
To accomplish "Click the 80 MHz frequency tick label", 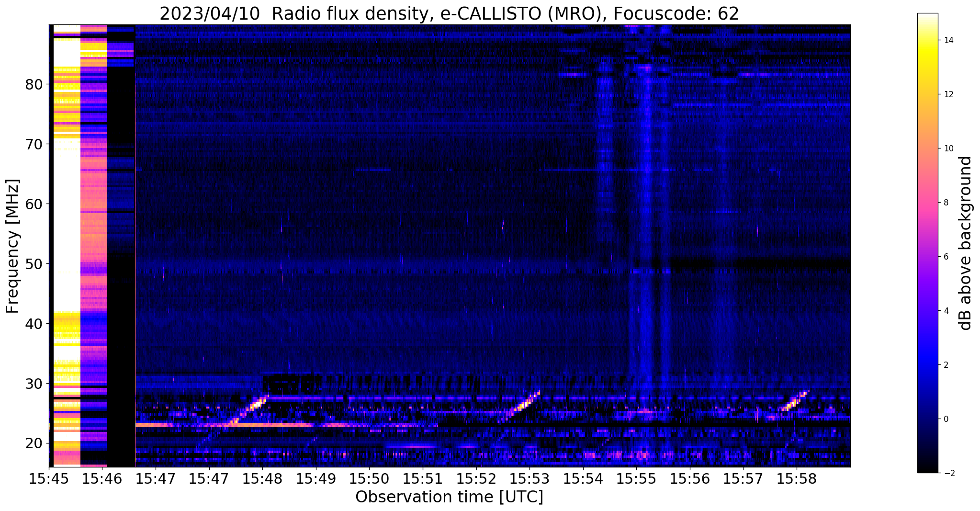I will 34,85.
